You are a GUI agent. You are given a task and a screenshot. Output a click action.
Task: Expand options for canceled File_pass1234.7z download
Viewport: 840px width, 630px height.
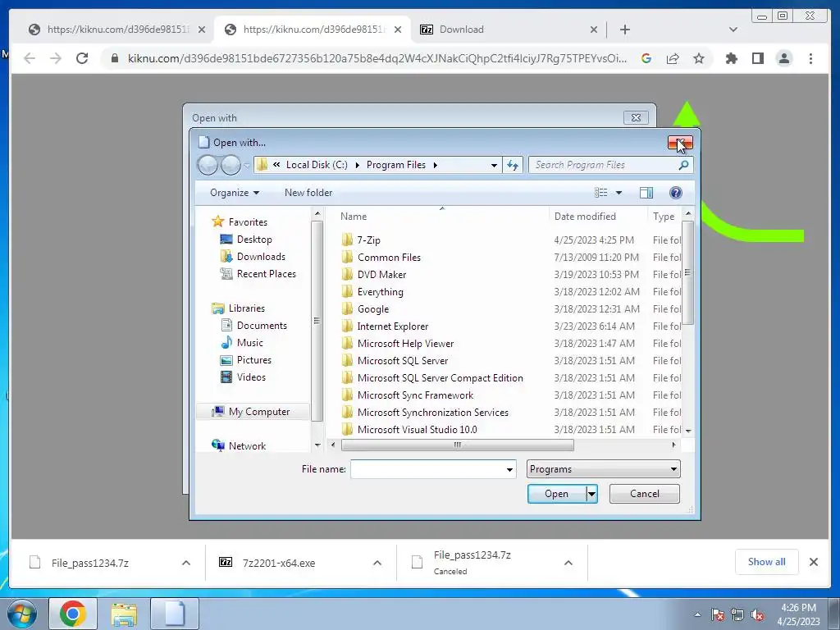[568, 563]
